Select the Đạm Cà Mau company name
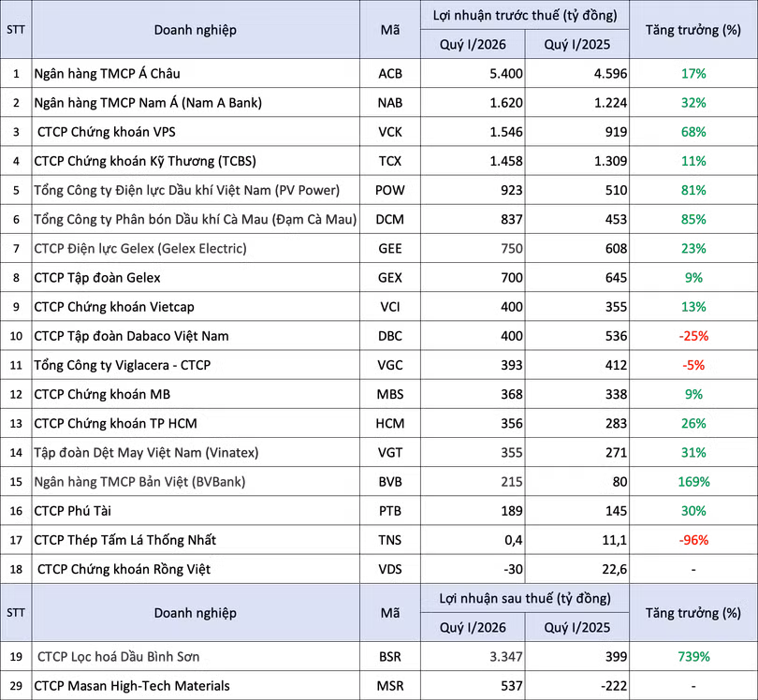 196,219
